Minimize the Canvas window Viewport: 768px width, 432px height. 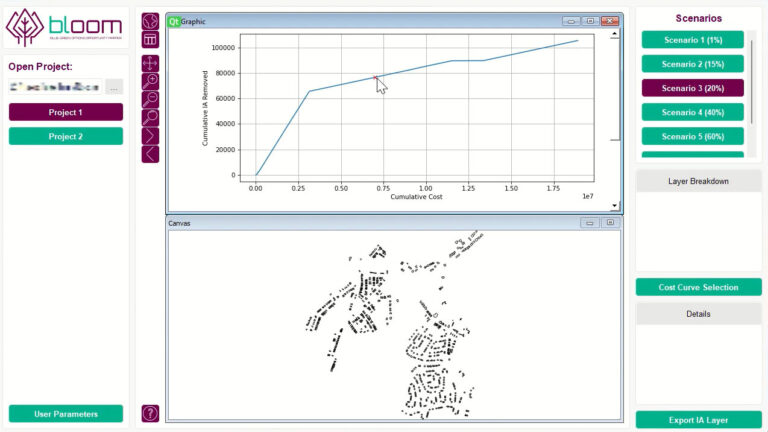click(590, 223)
